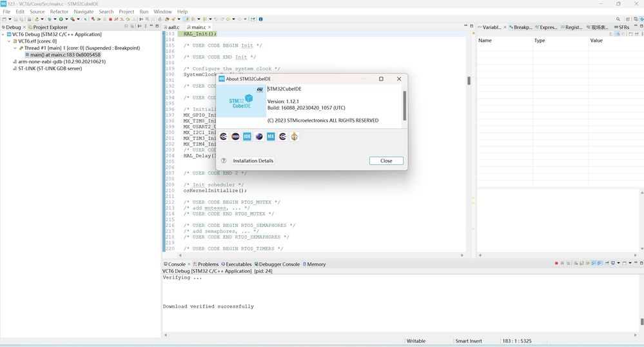The image size is (644, 347).
Task: Click the Eclipse sphere plugin icon in About dialog
Action: tap(259, 137)
